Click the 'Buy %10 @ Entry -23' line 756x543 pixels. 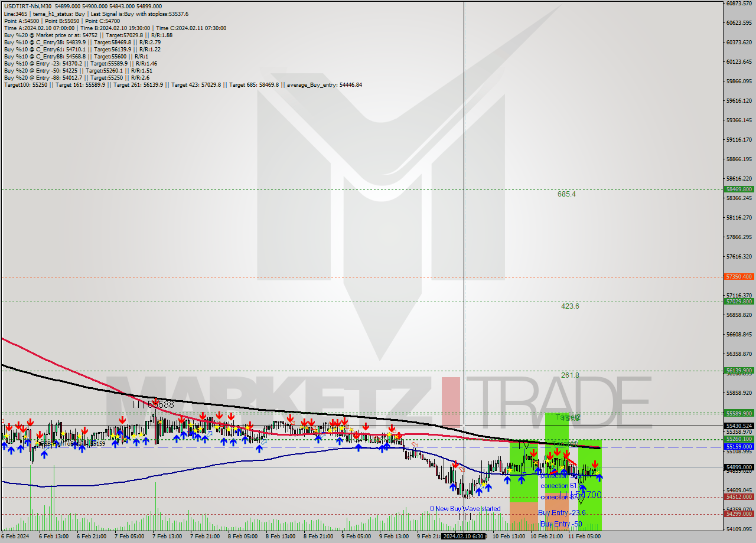pyautogui.click(x=80, y=63)
